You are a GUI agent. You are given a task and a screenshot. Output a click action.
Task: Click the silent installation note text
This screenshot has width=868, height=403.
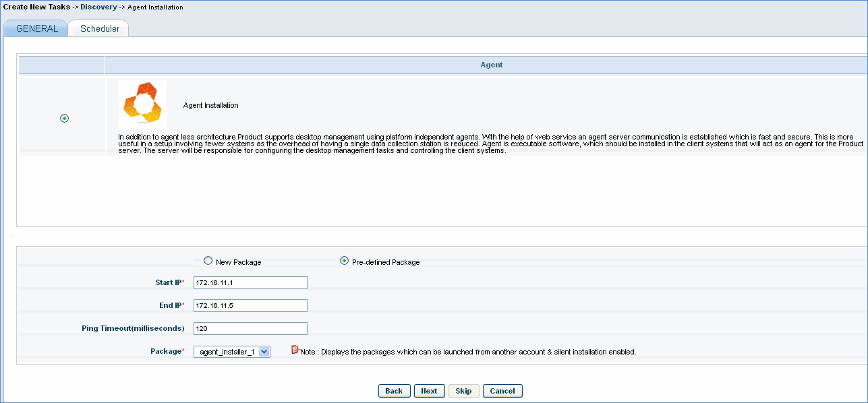(x=468, y=352)
